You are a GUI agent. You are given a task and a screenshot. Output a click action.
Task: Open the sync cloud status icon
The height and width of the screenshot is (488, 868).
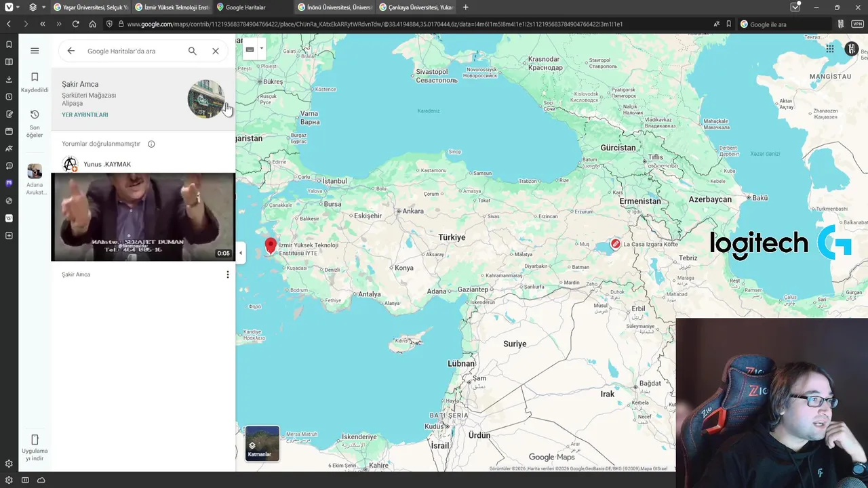coord(41,480)
